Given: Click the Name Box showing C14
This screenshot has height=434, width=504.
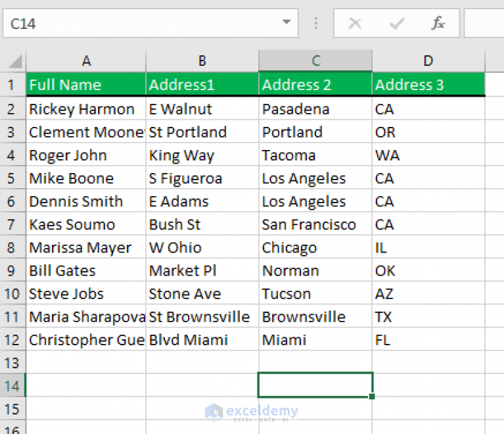Looking at the screenshot, I should click(x=150, y=23).
